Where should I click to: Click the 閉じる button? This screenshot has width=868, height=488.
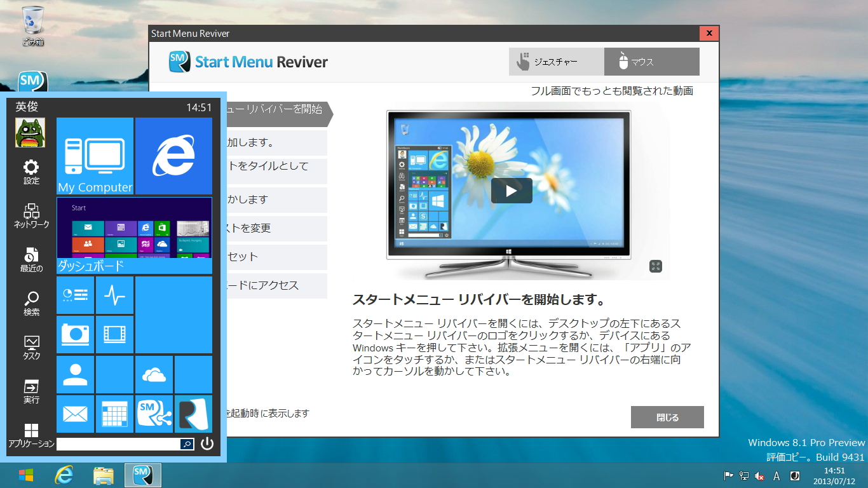click(x=667, y=417)
